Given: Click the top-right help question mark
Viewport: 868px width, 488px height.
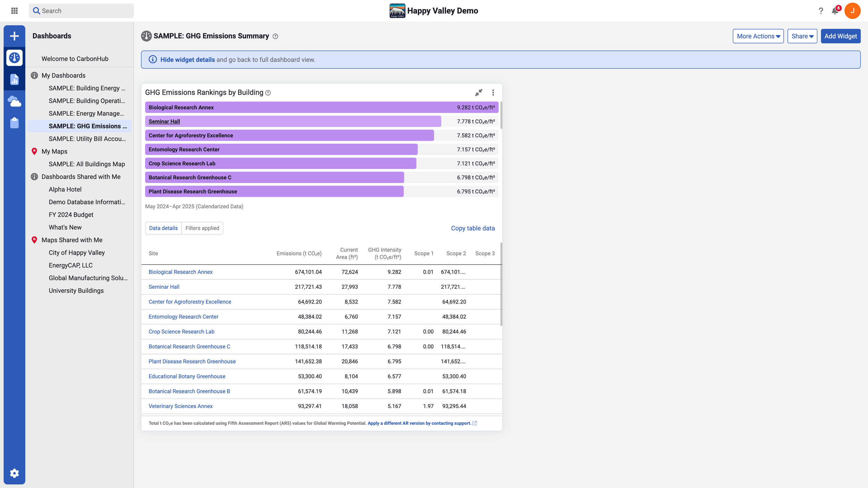Looking at the screenshot, I should point(821,11).
